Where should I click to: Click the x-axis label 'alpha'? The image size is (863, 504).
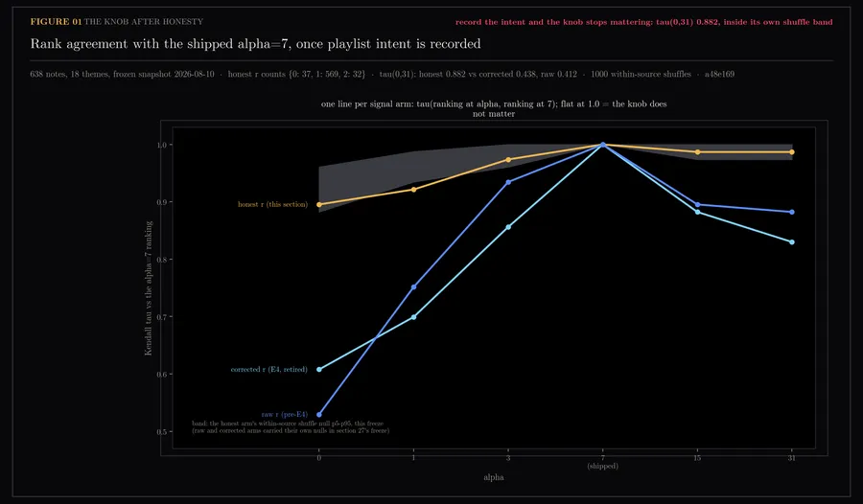494,477
